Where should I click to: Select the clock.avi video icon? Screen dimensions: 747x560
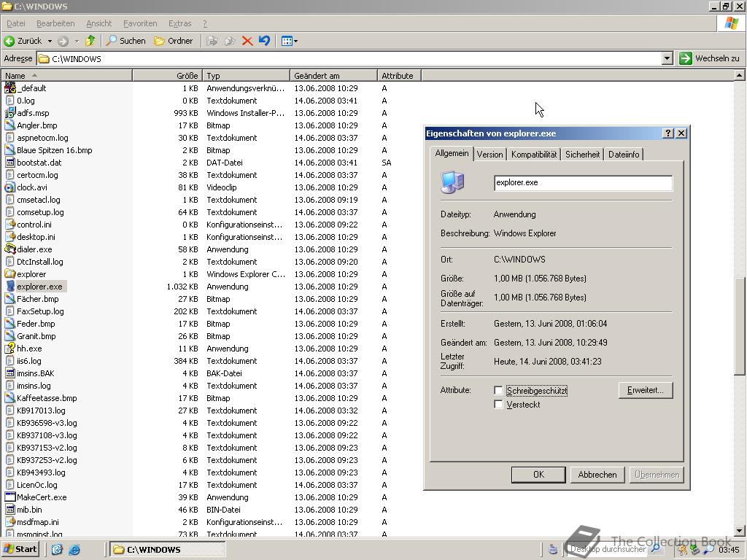click(10, 187)
